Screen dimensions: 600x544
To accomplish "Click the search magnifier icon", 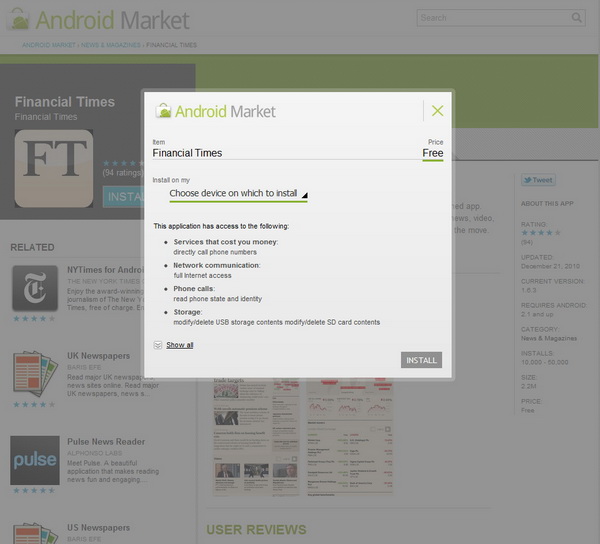I will (577, 18).
